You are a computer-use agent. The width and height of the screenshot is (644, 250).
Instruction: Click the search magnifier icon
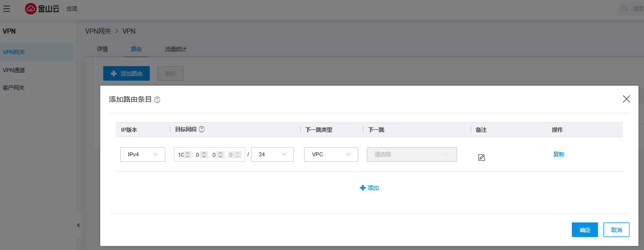coord(624,9)
